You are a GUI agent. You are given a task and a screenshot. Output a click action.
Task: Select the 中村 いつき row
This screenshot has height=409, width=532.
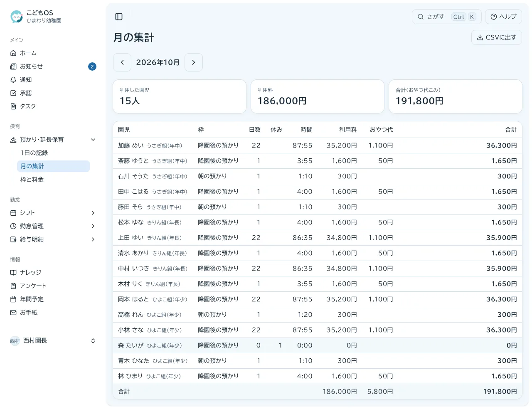click(x=318, y=269)
